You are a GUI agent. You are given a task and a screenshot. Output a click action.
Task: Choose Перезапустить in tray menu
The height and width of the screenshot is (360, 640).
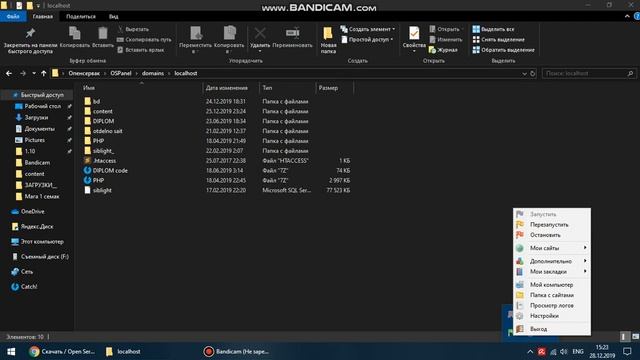[x=552, y=224]
